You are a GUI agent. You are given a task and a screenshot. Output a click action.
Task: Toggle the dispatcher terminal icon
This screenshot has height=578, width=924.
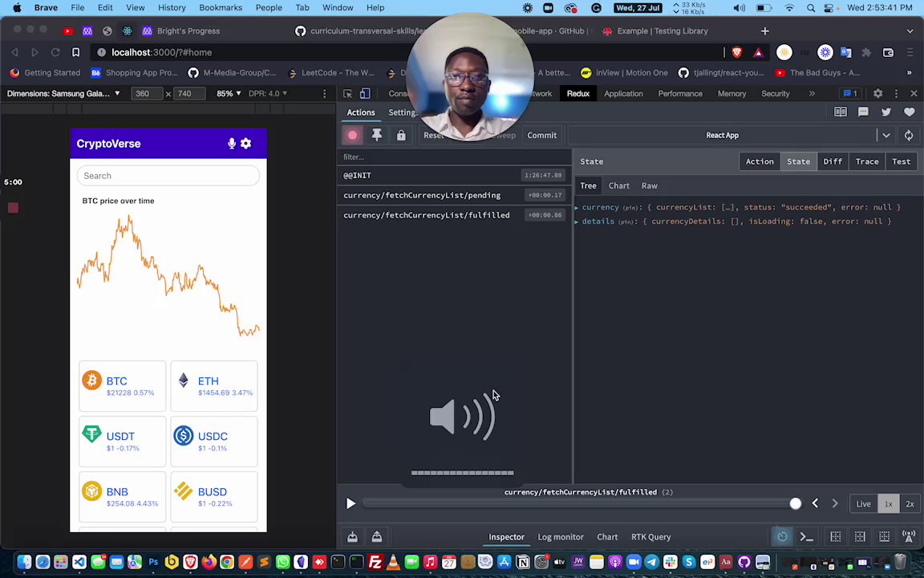[x=806, y=537]
